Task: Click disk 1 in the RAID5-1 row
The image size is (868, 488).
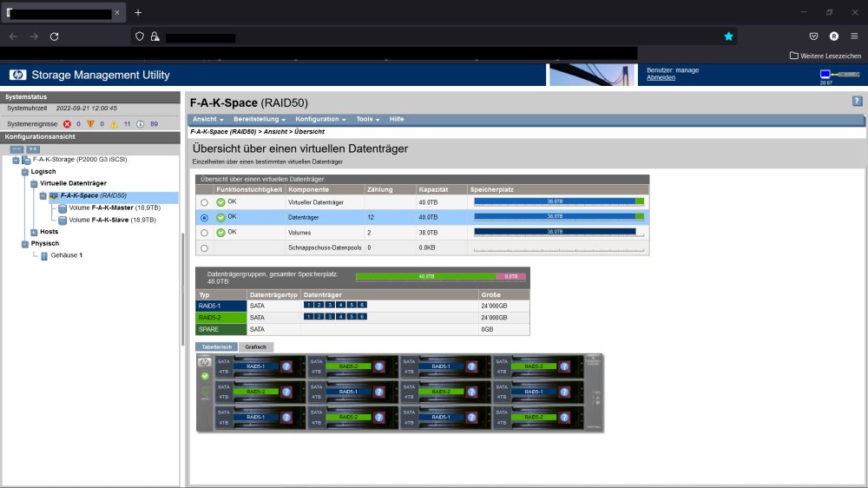Action: click(x=308, y=305)
